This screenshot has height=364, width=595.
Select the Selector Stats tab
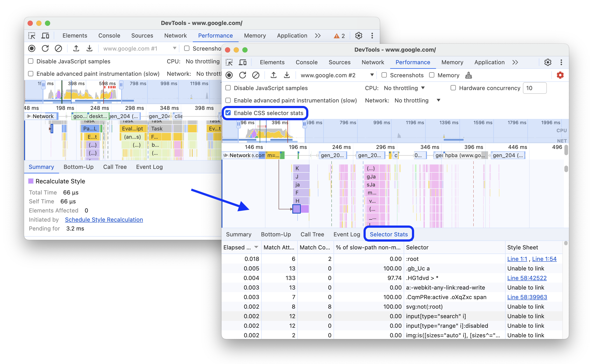(388, 234)
